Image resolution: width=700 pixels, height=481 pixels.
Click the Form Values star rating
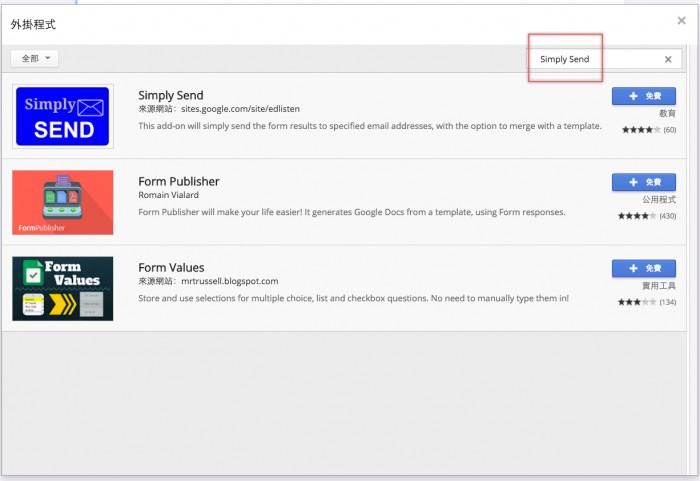pos(636,302)
